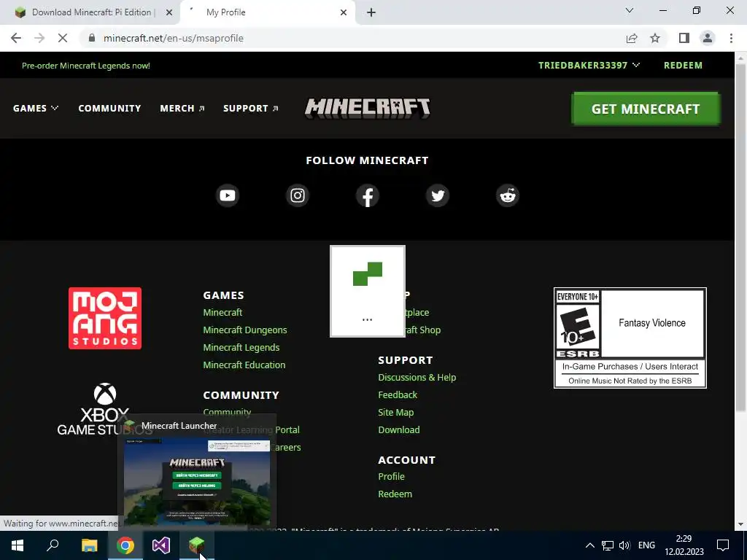Open Chrome side panel
The height and width of the screenshot is (560, 747).
pyautogui.click(x=684, y=38)
